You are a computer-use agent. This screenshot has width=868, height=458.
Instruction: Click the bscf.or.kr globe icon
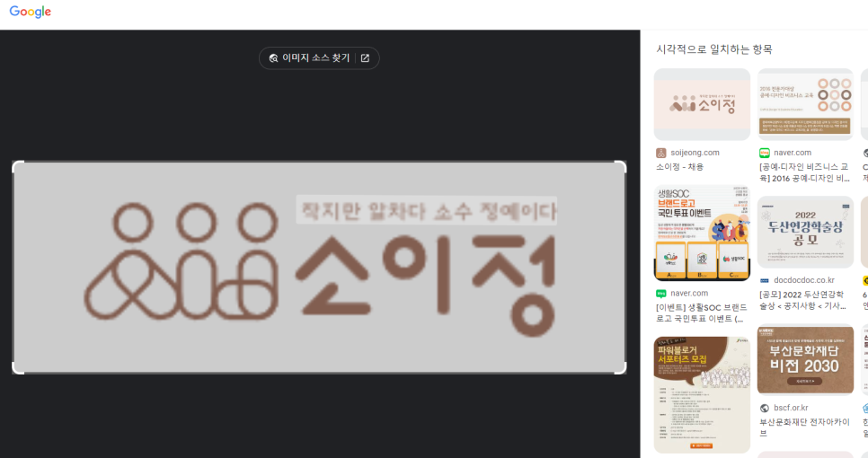tap(765, 408)
